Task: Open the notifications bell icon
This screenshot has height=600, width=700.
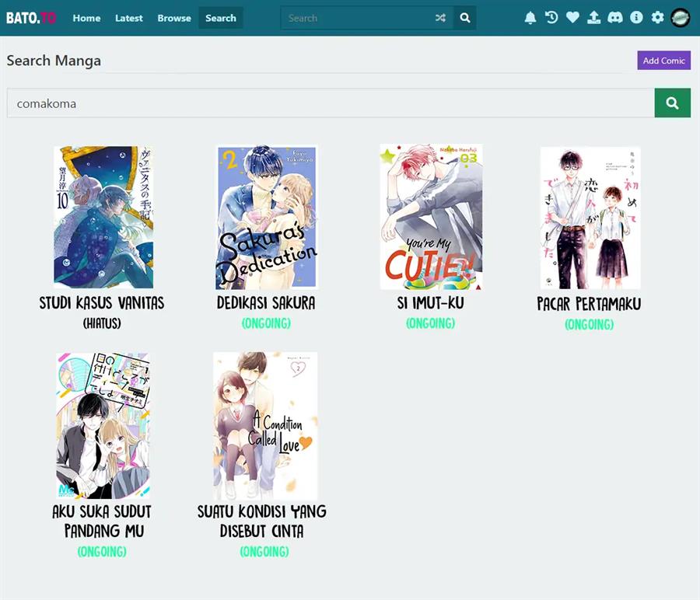Action: tap(530, 17)
